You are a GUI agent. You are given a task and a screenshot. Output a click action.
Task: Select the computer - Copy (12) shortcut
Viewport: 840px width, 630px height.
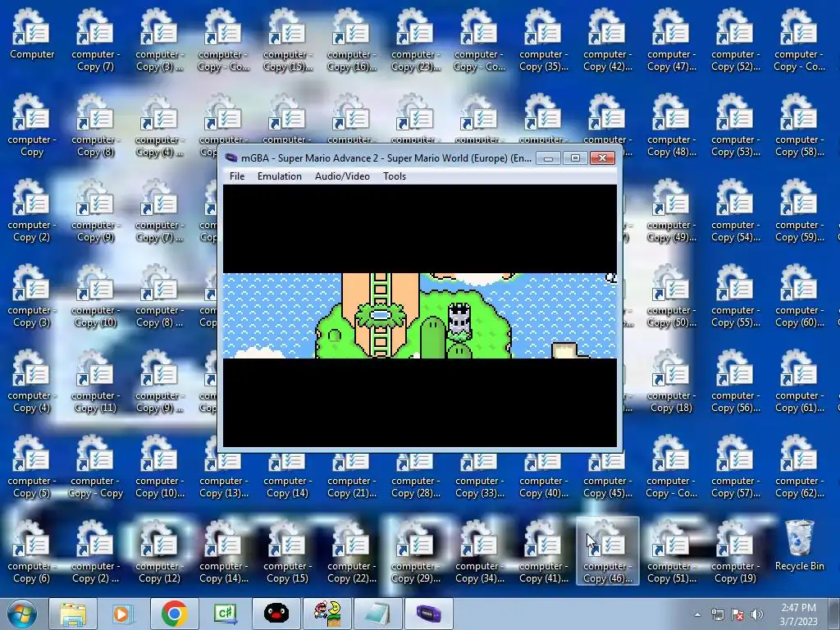point(159,551)
